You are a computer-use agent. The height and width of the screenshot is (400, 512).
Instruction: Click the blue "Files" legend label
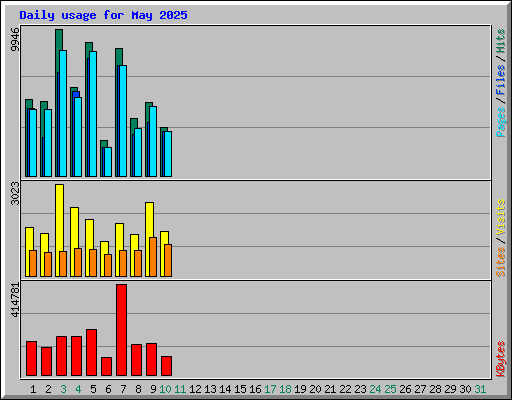(x=500, y=79)
